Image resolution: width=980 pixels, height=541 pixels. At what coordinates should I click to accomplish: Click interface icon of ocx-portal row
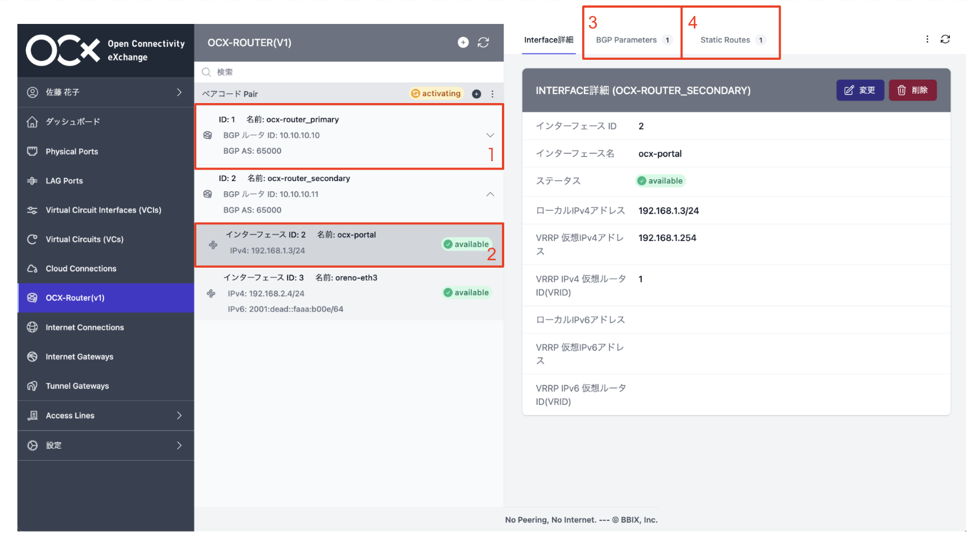(x=213, y=245)
